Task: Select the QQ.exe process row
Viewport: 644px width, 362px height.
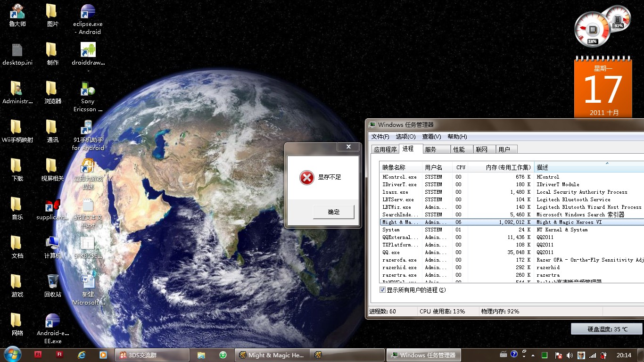Action: 391,252
